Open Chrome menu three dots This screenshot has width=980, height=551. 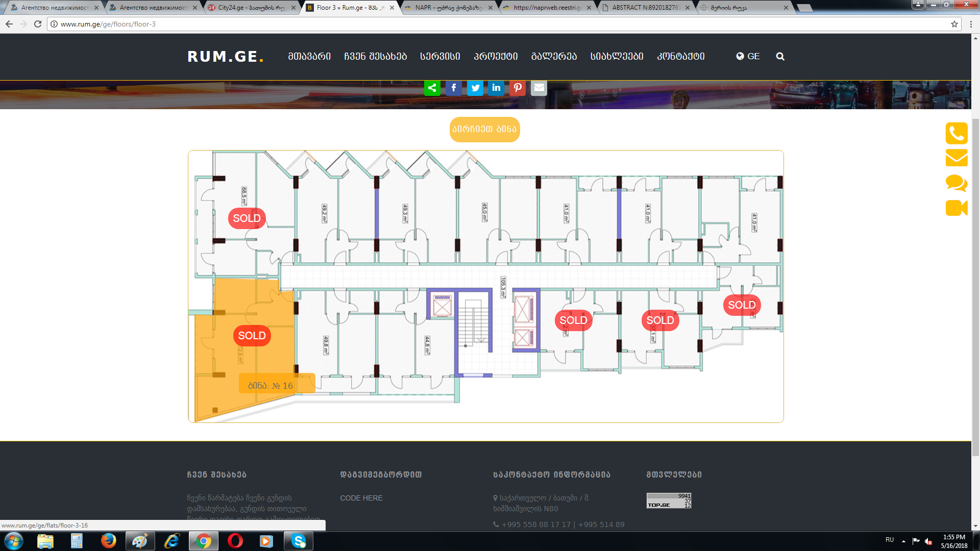tap(971, 24)
